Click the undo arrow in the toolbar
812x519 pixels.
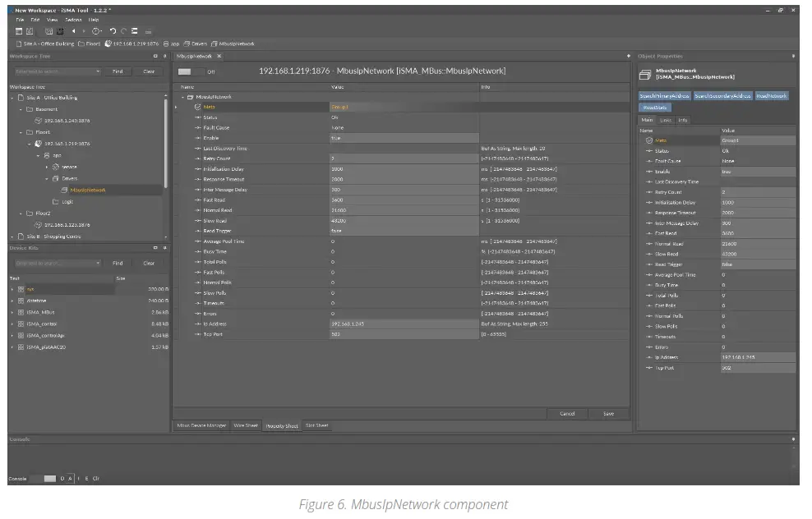pos(112,30)
